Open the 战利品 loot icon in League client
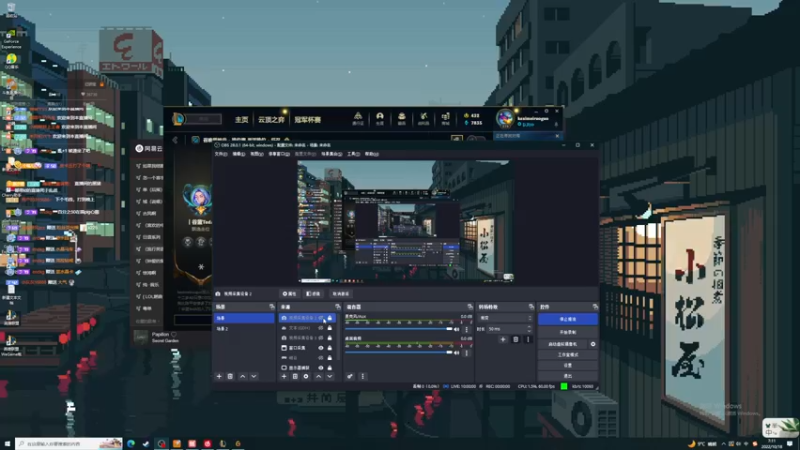Screen dimensions: 800x450 point(423,119)
